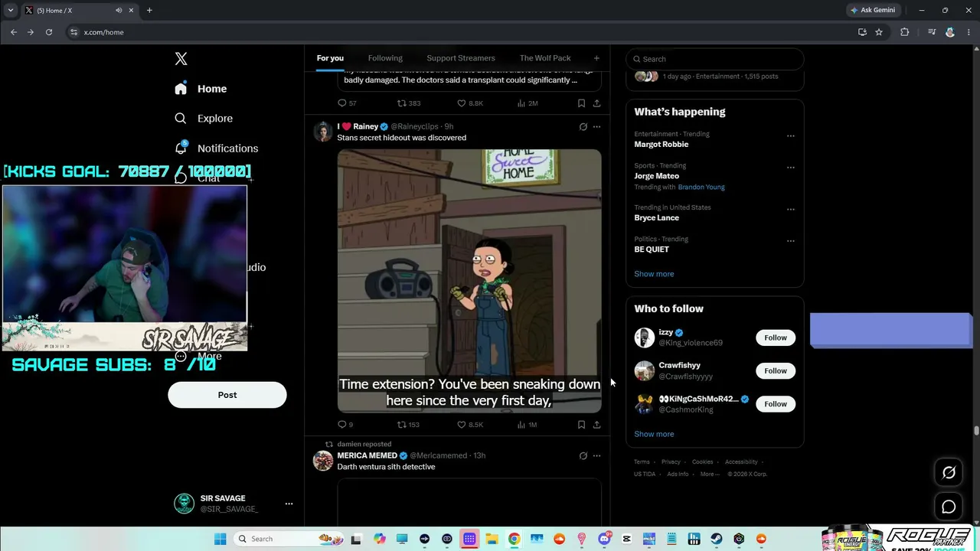The height and width of the screenshot is (551, 980).
Task: Open Chrome media controls icon
Action: [932, 32]
